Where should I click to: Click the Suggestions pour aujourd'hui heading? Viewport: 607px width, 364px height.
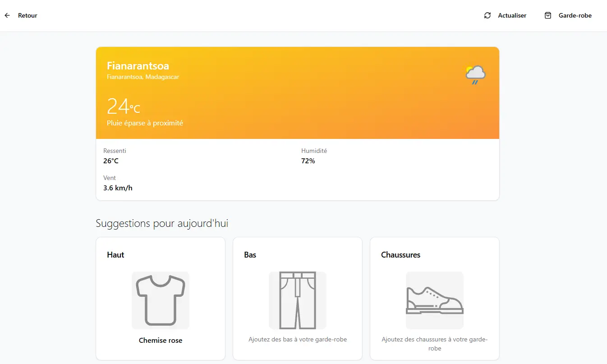pyautogui.click(x=162, y=223)
